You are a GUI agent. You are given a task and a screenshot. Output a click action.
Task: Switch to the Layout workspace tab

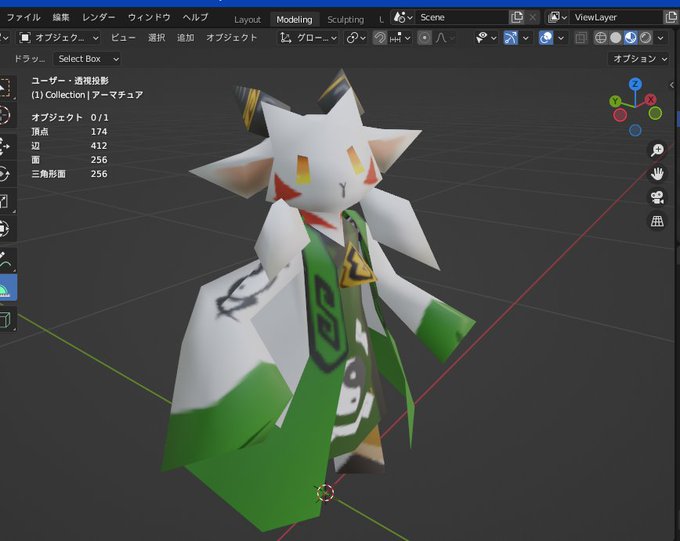tap(247, 20)
